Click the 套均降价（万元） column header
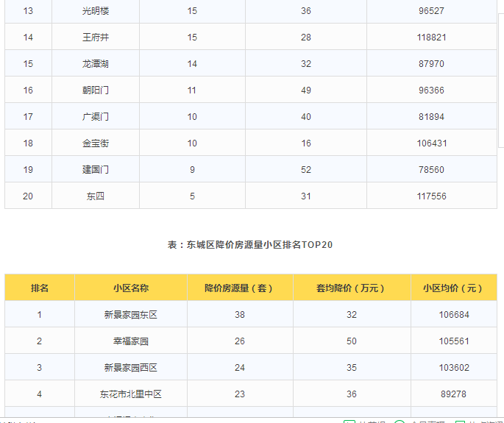This screenshot has height=423, width=504. click(x=352, y=288)
